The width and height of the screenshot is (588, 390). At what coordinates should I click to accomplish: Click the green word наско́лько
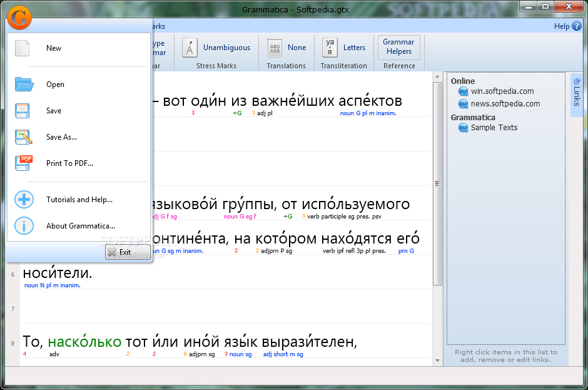pyautogui.click(x=84, y=342)
